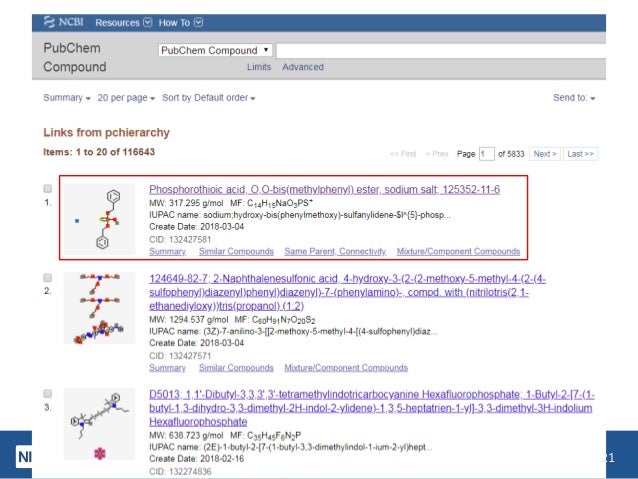Open the Naphthalenesulfonic acid structure thumbnail
Image resolution: width=638 pixels, height=479 pixels.
point(99,308)
